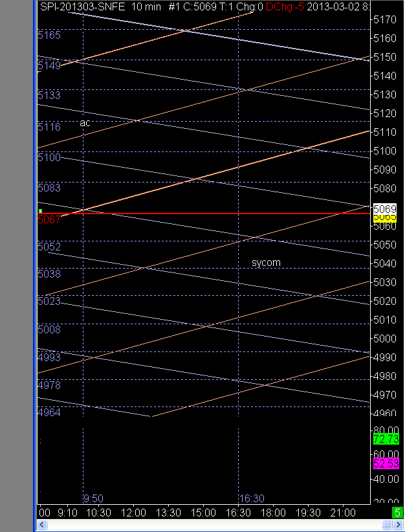Click the 4964 level label

(x=49, y=412)
